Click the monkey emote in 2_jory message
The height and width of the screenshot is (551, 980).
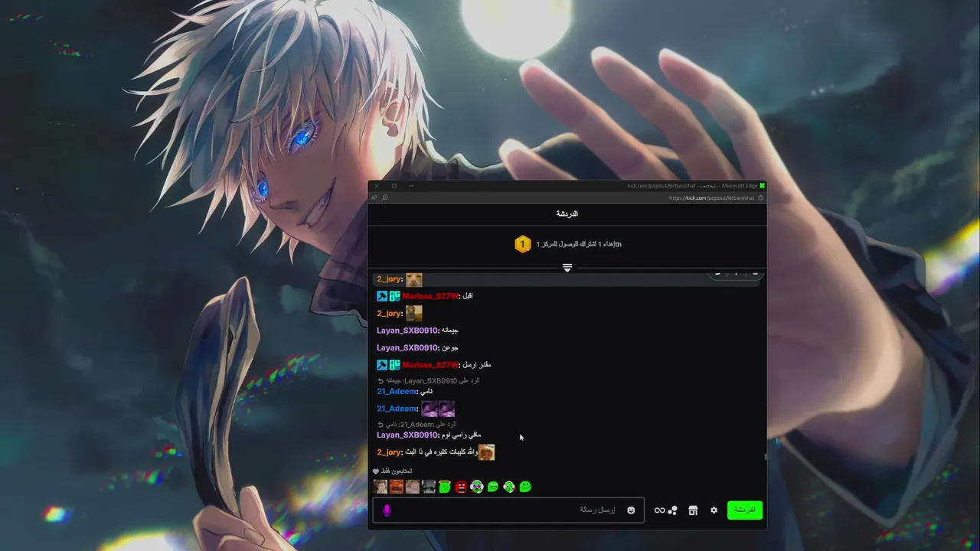[414, 313]
